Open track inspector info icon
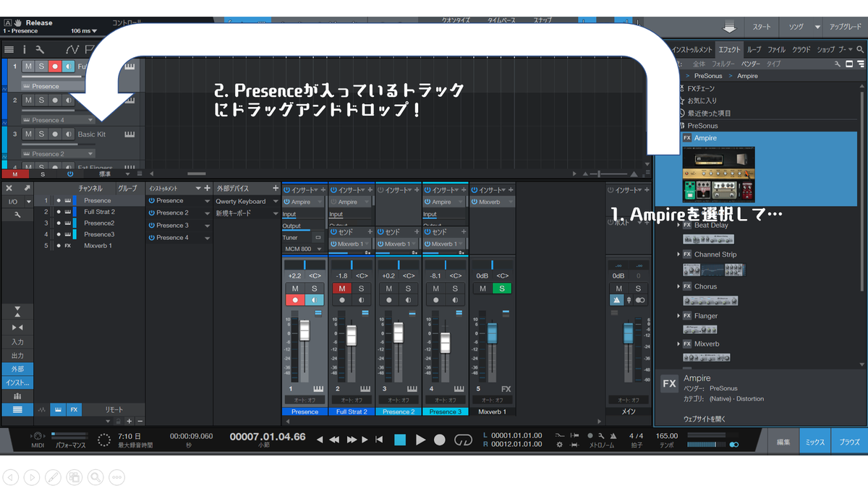The image size is (868, 488). (x=24, y=49)
